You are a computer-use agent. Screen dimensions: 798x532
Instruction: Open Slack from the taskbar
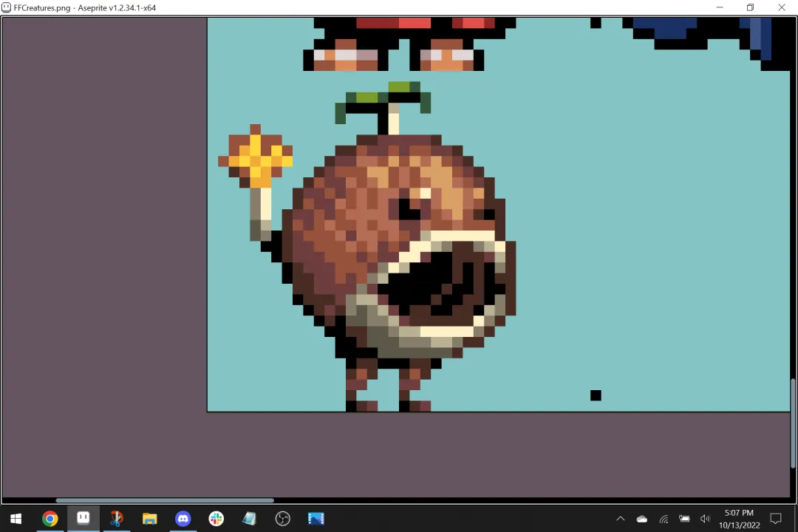tap(216, 518)
